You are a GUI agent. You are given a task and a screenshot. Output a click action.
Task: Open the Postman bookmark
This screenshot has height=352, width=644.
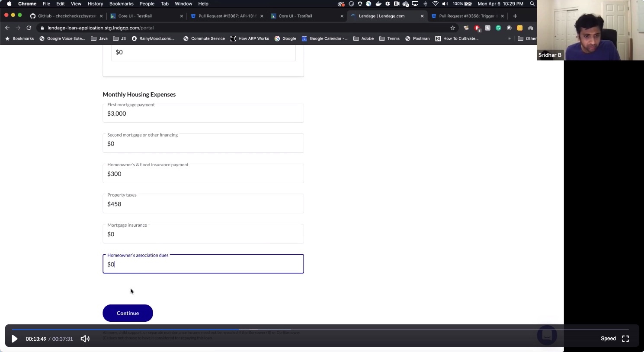(x=417, y=38)
